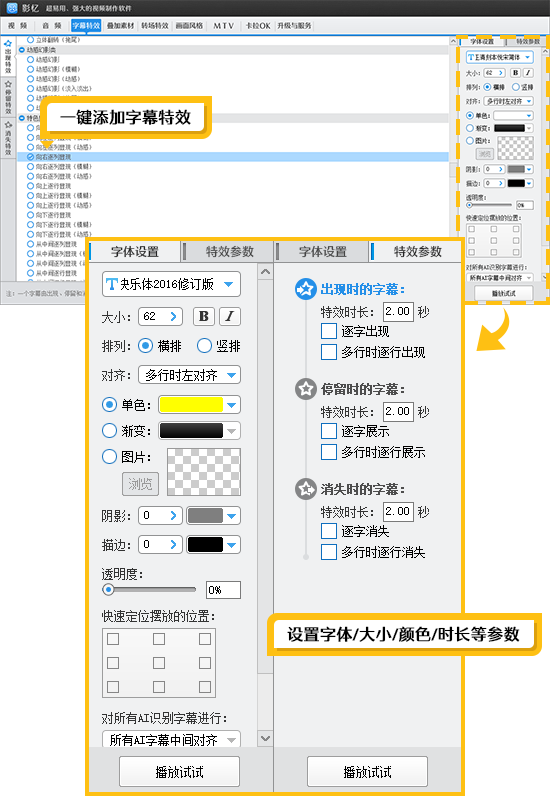Open the 叠加素材 main tab

pyautogui.click(x=120, y=25)
